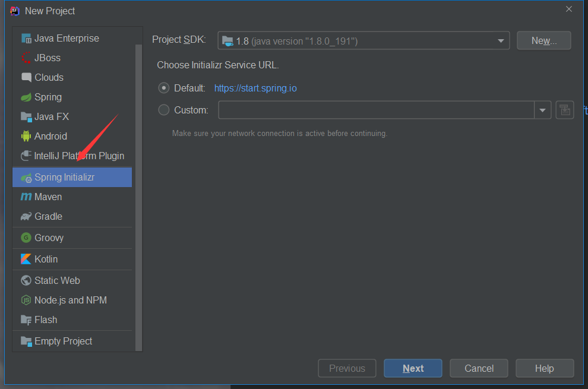
Task: Click the Flash folder icon
Action: point(26,320)
